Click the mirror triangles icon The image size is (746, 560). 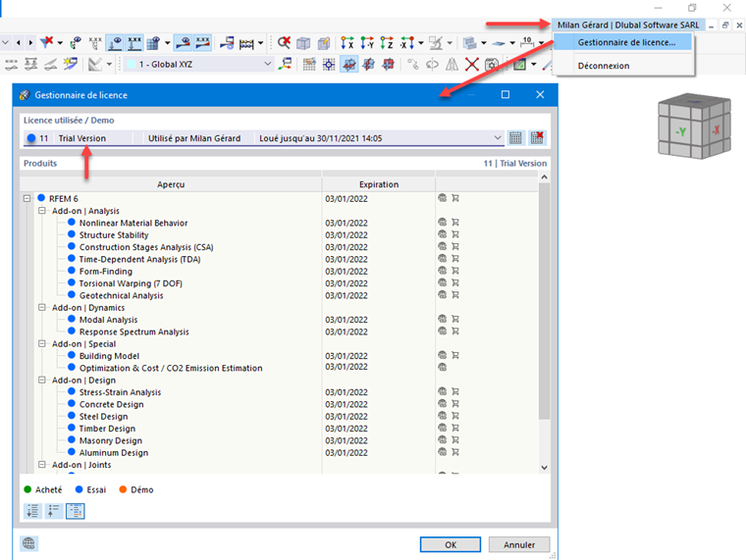452,64
